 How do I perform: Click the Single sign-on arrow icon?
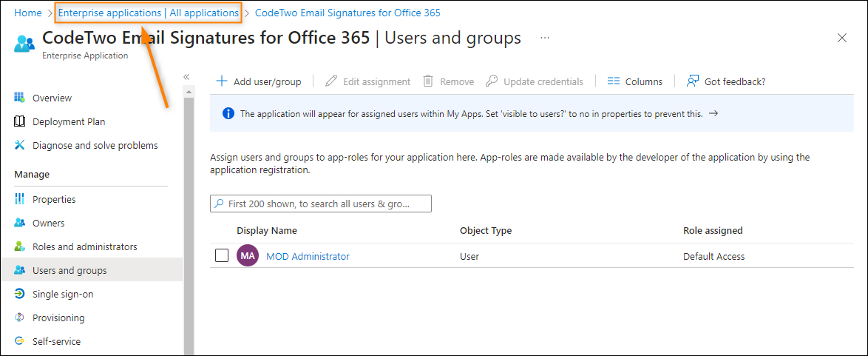(x=19, y=294)
